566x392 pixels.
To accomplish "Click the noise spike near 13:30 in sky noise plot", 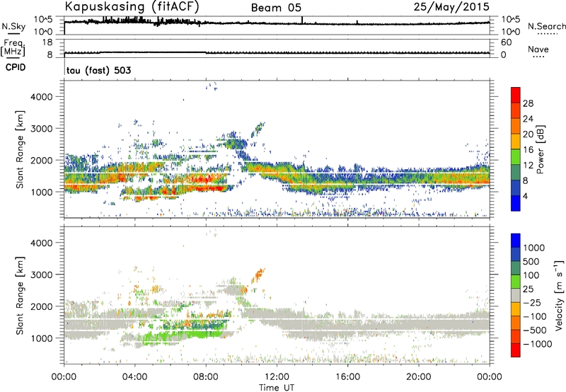I will [302, 21].
